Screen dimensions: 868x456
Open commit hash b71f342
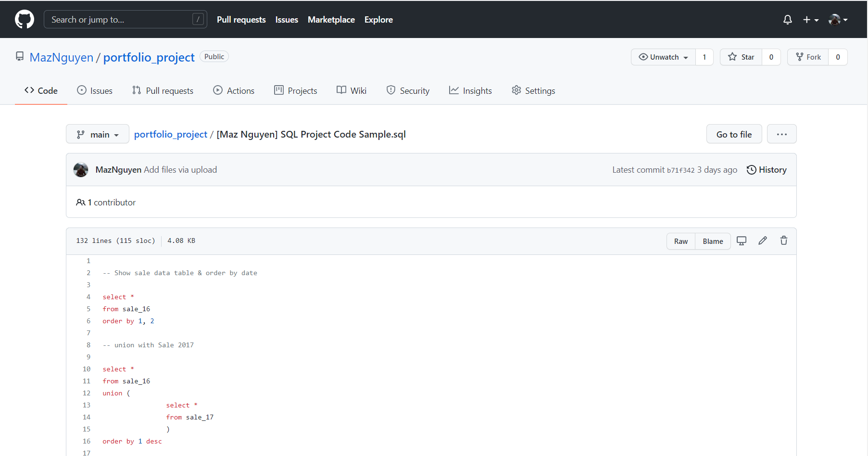[680, 170]
